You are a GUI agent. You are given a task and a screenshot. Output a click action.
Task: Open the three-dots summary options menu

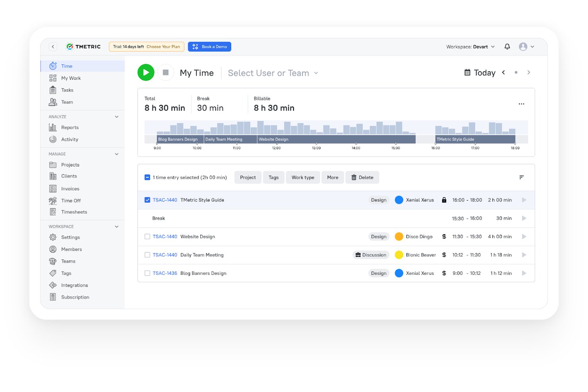[521, 104]
